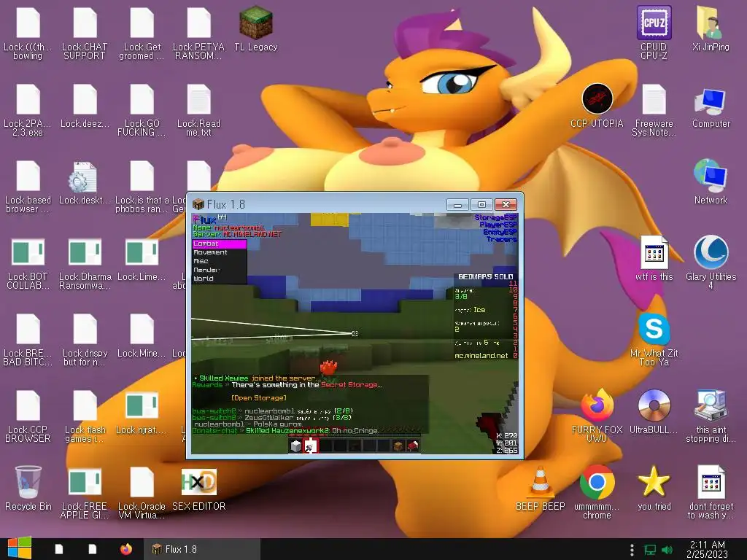Open the network tray icon
This screenshot has height=560, width=747.
[650, 550]
